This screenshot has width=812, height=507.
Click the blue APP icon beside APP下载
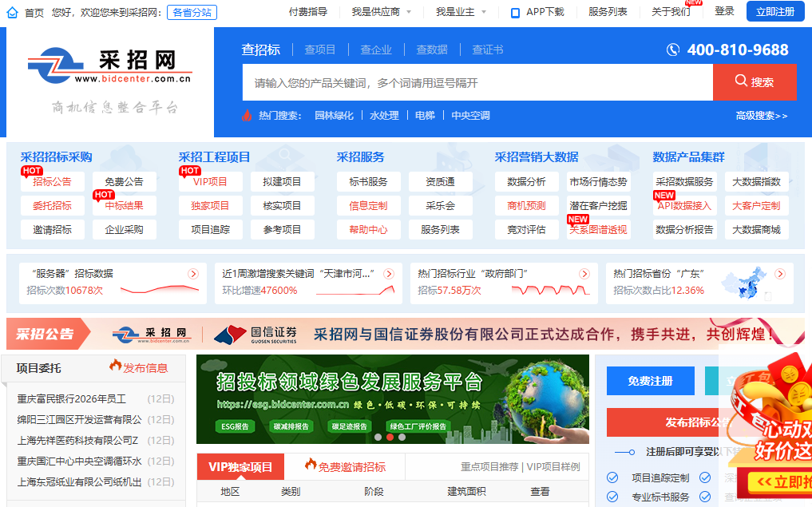point(514,11)
